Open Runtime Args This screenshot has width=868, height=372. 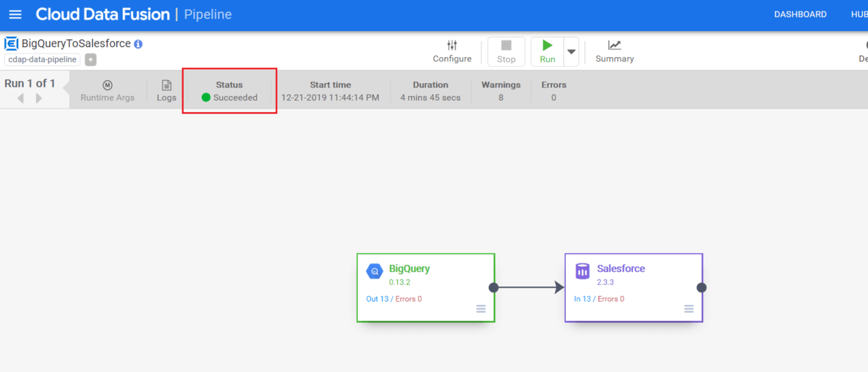coord(108,91)
